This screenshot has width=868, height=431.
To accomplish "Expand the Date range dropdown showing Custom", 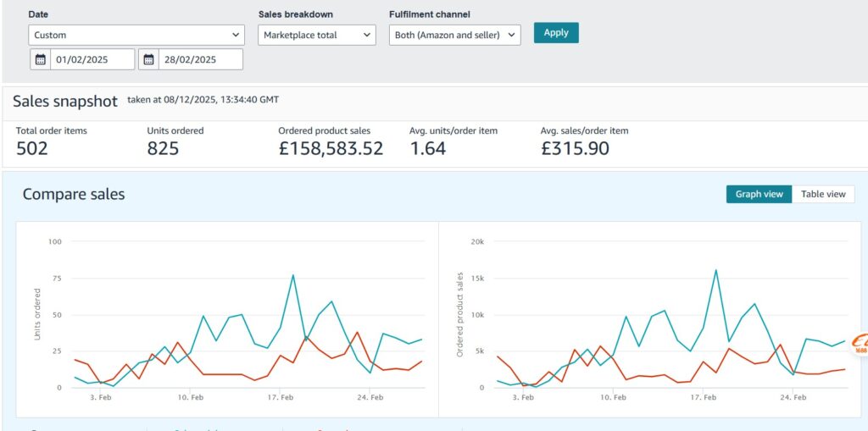I will click(136, 35).
